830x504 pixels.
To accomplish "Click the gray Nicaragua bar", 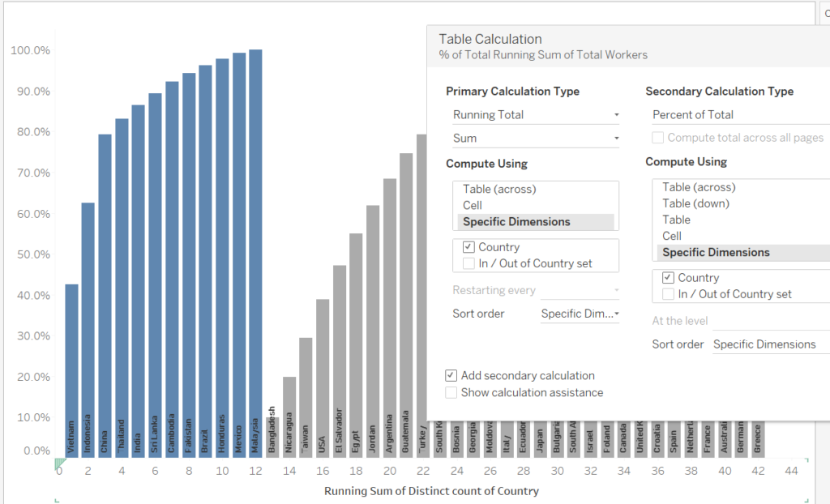I will click(x=289, y=417).
